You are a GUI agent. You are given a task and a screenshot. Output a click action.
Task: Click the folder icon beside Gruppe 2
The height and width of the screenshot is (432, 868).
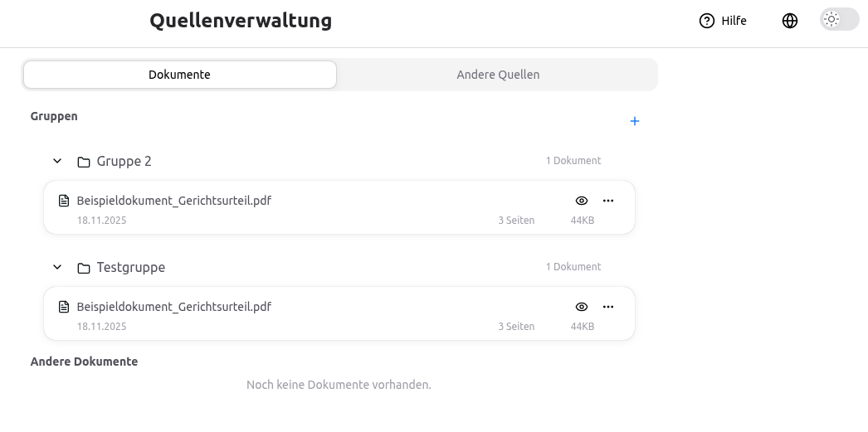[x=84, y=162]
